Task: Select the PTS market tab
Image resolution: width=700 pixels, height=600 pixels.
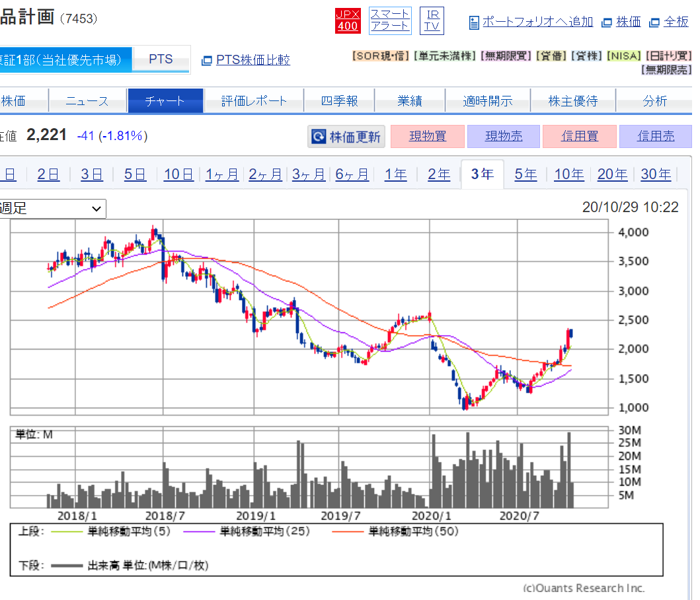Action: click(161, 59)
